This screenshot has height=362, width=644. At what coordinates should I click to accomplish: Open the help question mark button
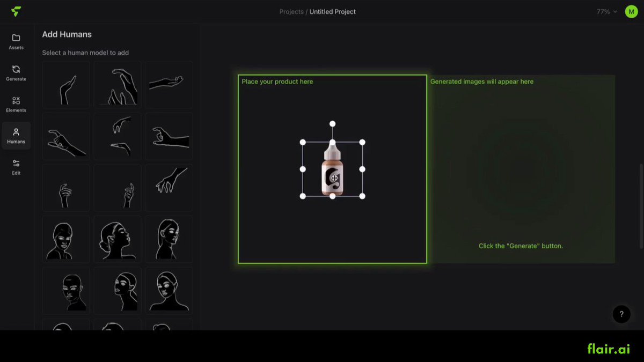point(621,314)
